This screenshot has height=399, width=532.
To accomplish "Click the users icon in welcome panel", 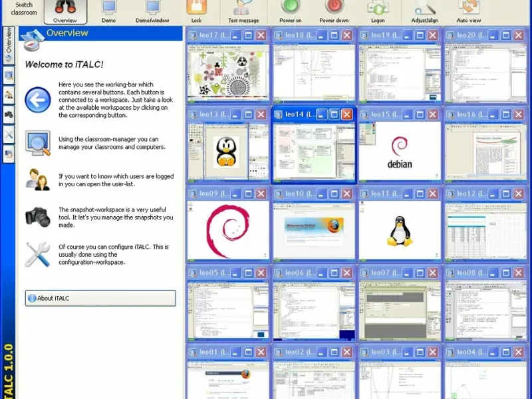I will (x=38, y=180).
